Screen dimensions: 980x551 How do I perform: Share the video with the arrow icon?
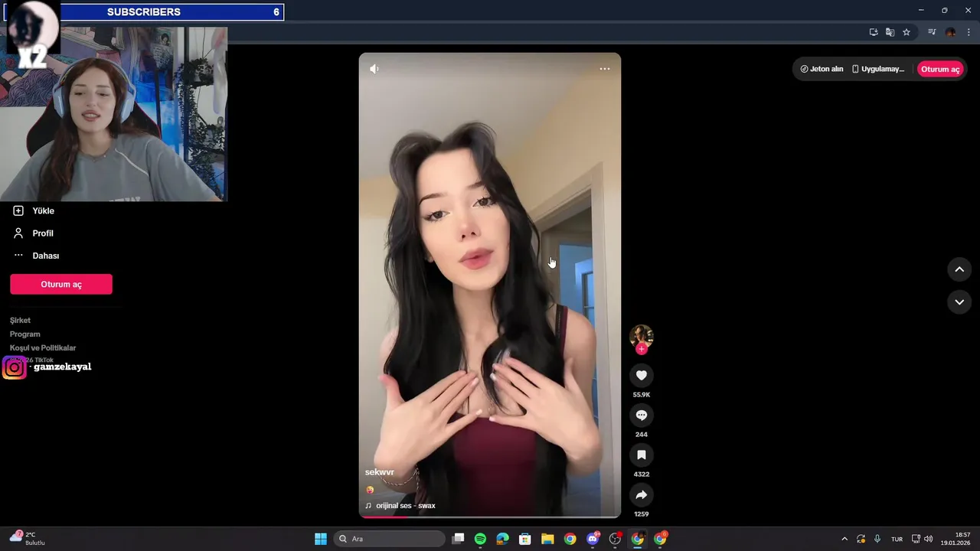click(642, 494)
